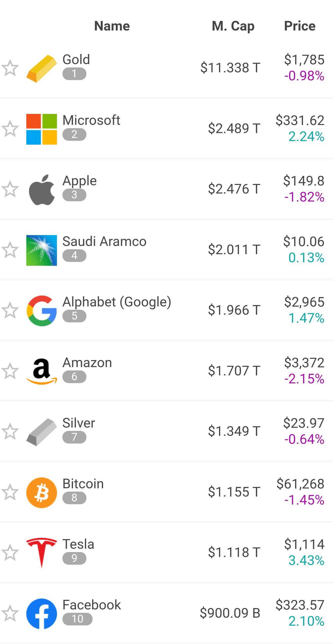Tap the Facebook logo icon
333x644 pixels.
42,614
